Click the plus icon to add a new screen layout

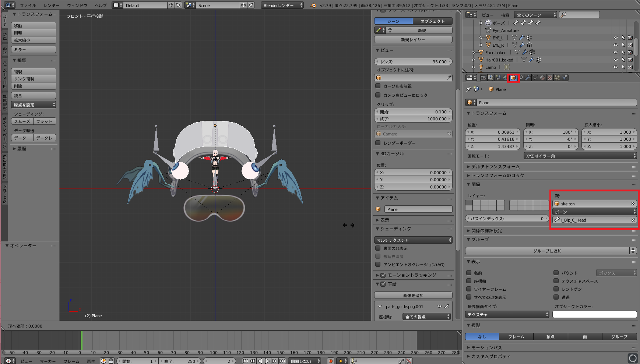pos(170,5)
